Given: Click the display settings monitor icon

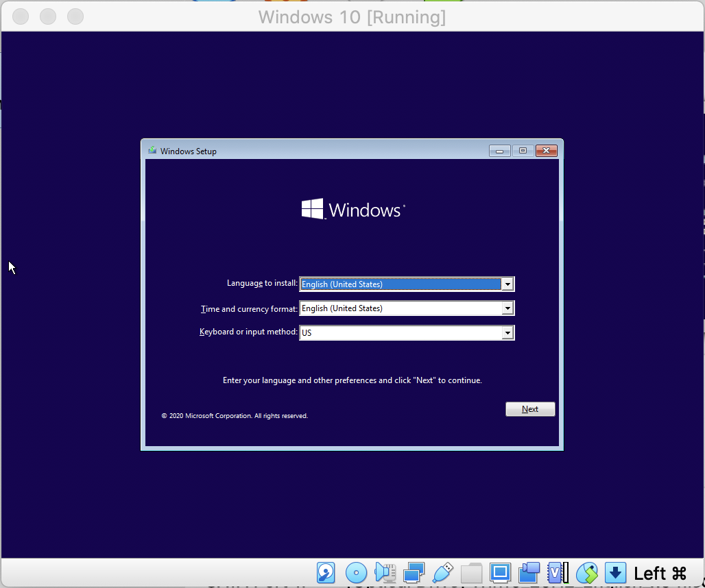Looking at the screenshot, I should click(500, 573).
